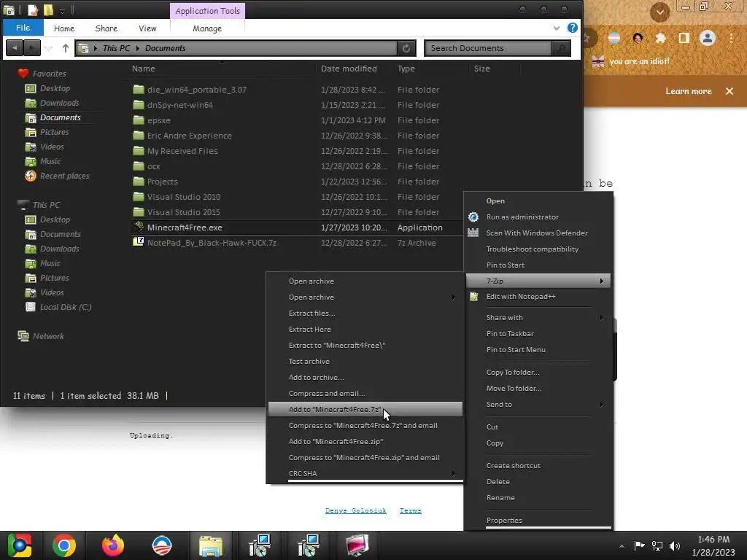Navigate up one folder level
Viewport: 747px width, 560px height.
tap(65, 48)
